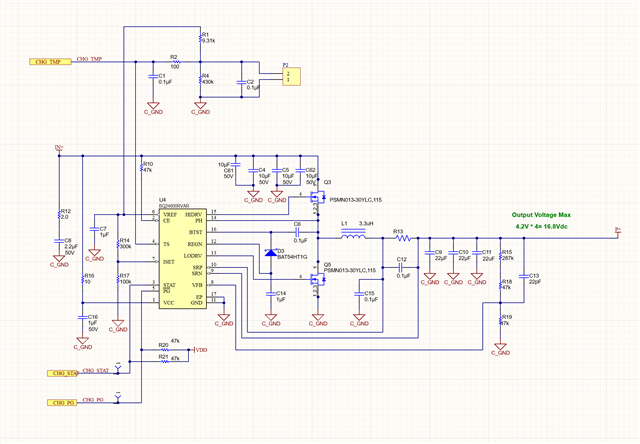Select the R1 resistor symbol

coord(200,38)
